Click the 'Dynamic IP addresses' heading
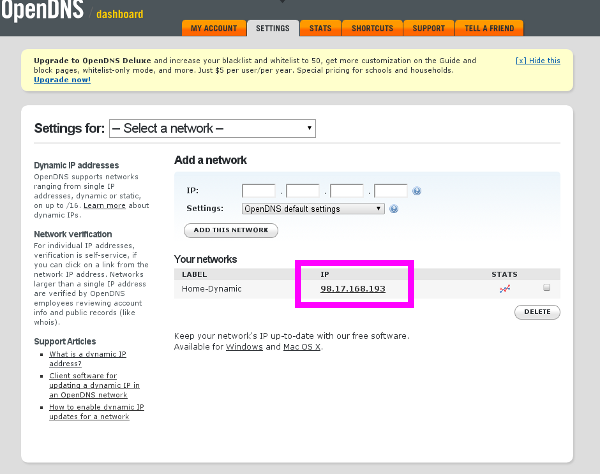 [x=76, y=165]
